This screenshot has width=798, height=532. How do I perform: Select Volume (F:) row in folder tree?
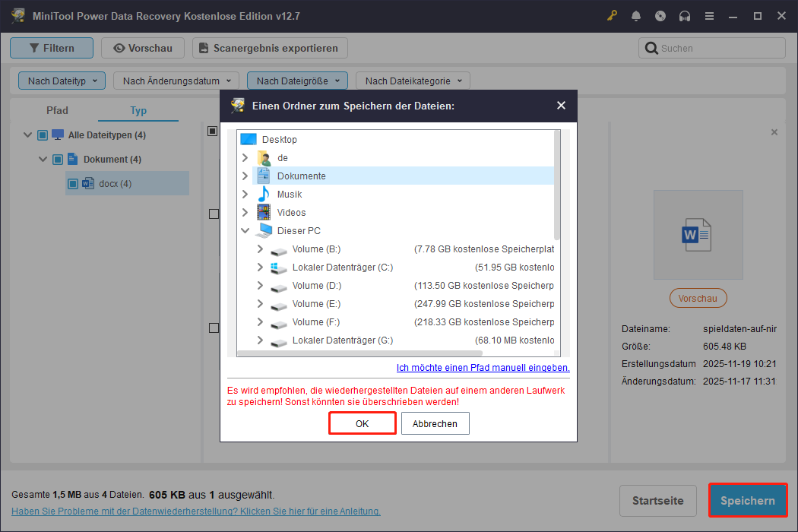tap(396, 322)
